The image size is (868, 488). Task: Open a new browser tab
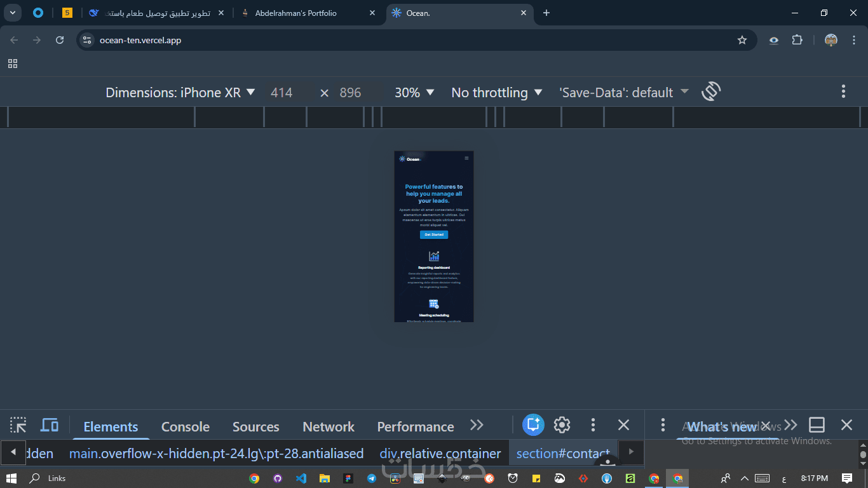point(546,13)
